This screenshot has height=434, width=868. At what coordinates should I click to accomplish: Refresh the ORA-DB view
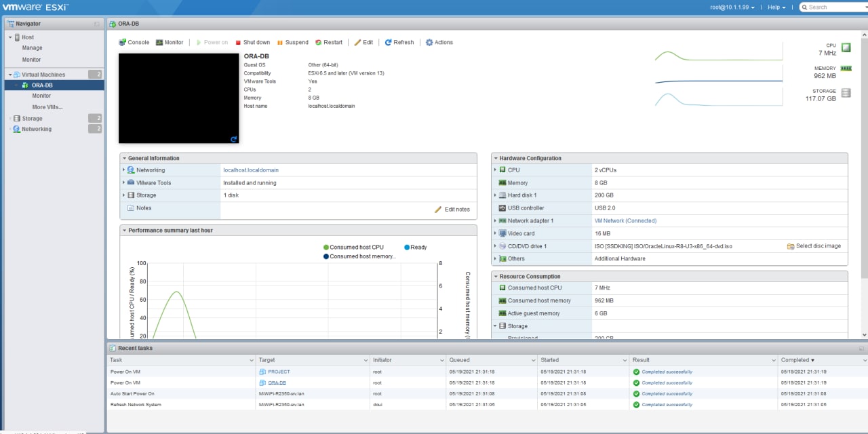click(399, 42)
